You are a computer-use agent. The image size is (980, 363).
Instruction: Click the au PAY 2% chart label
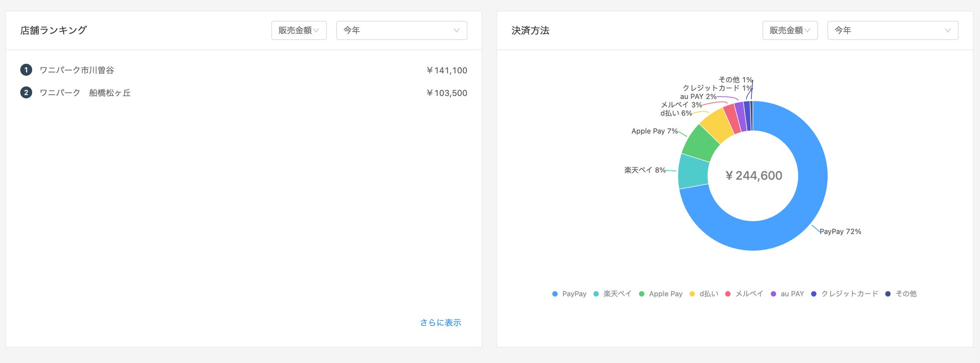click(698, 96)
